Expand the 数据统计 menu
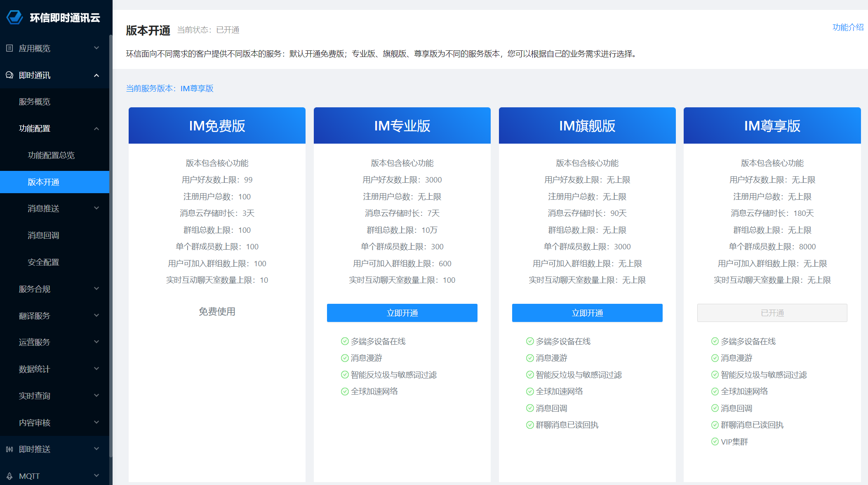This screenshot has height=485, width=868. tap(96, 369)
